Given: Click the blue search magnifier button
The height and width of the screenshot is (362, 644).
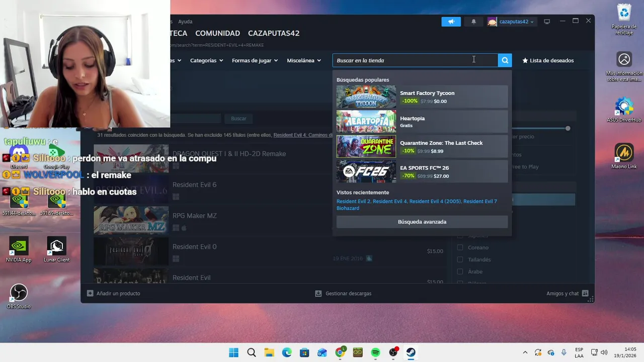Looking at the screenshot, I should click(x=505, y=60).
